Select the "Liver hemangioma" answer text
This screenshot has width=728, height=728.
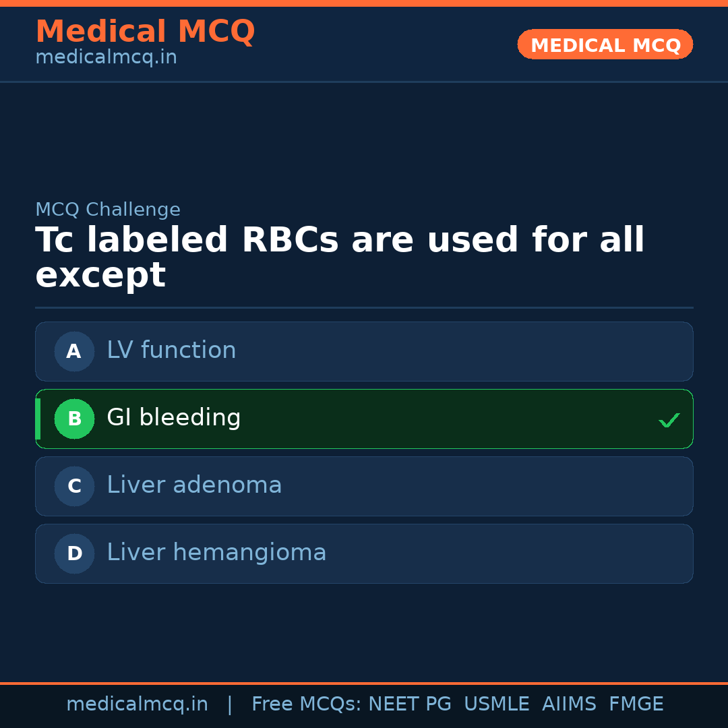[x=216, y=553]
